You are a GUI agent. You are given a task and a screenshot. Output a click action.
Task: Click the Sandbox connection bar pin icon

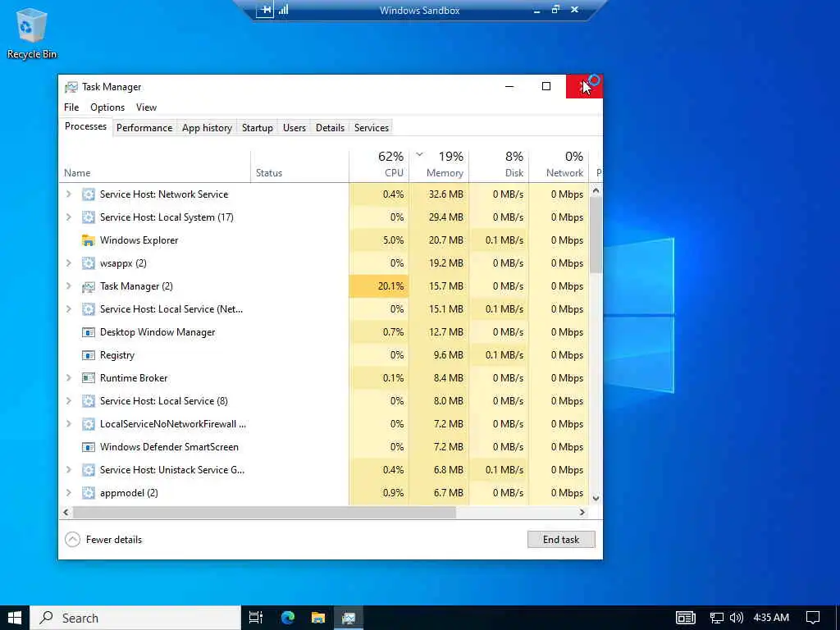click(265, 10)
